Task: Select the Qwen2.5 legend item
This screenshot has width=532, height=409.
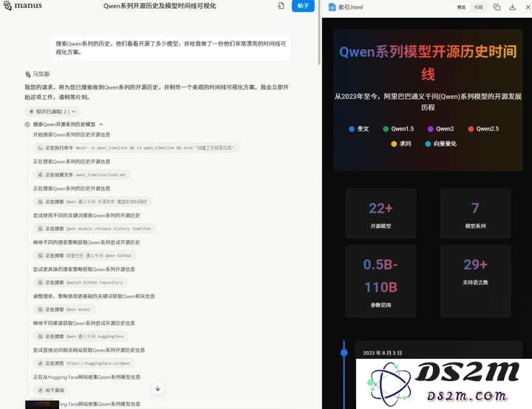Action: click(x=483, y=129)
